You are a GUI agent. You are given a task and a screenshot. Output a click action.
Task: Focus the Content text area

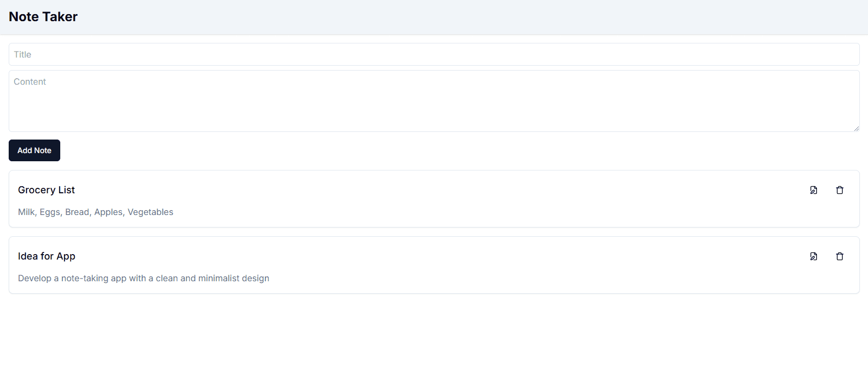434,101
